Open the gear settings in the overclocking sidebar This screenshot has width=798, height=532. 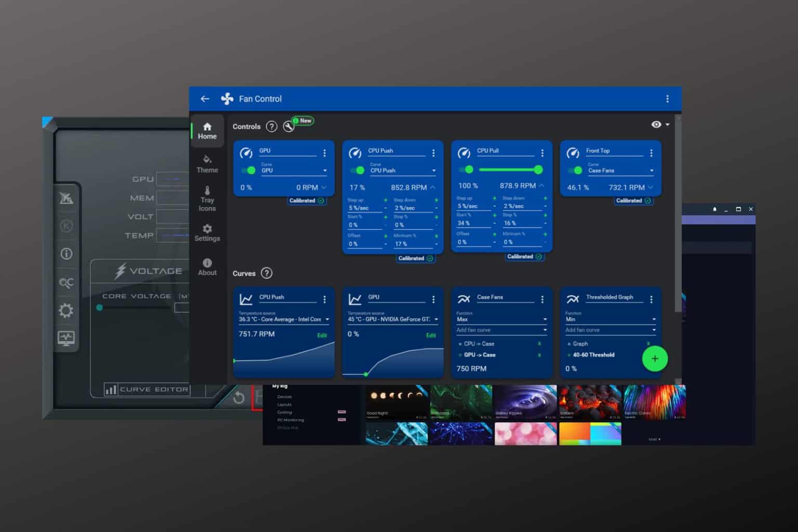[66, 311]
